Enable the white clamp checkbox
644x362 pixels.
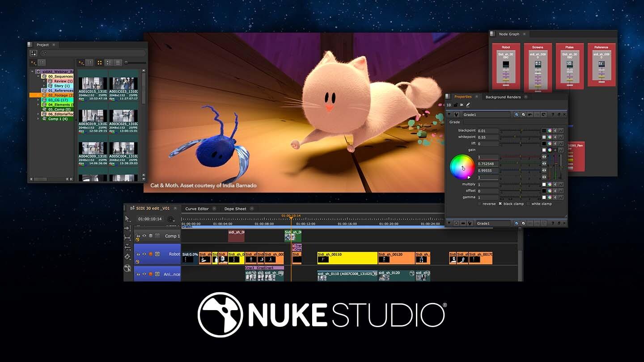pos(528,204)
